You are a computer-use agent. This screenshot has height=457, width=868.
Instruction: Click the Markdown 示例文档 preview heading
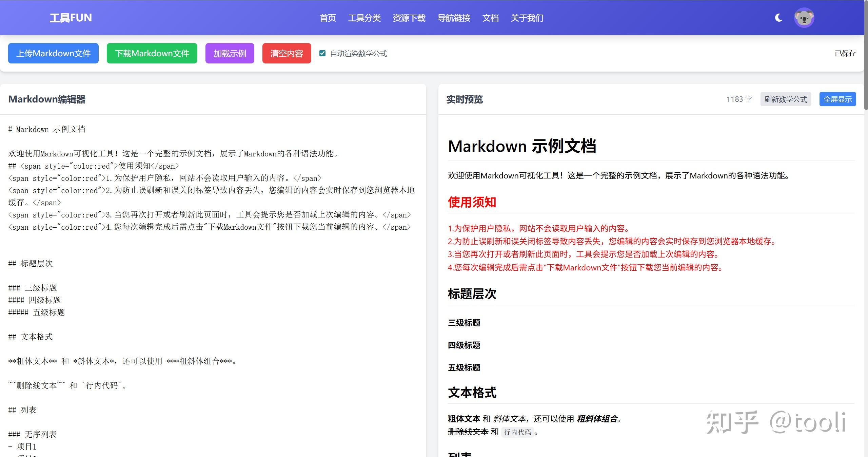(x=522, y=146)
